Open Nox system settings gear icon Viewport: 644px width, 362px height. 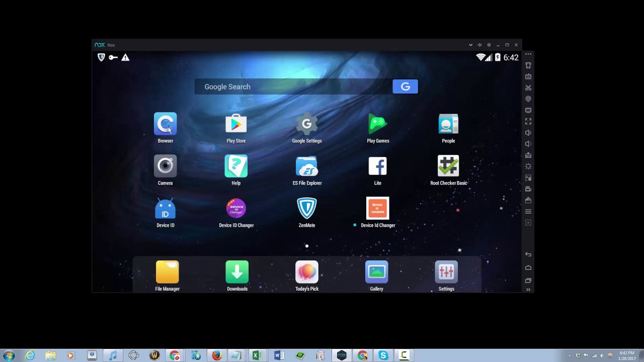[489, 45]
